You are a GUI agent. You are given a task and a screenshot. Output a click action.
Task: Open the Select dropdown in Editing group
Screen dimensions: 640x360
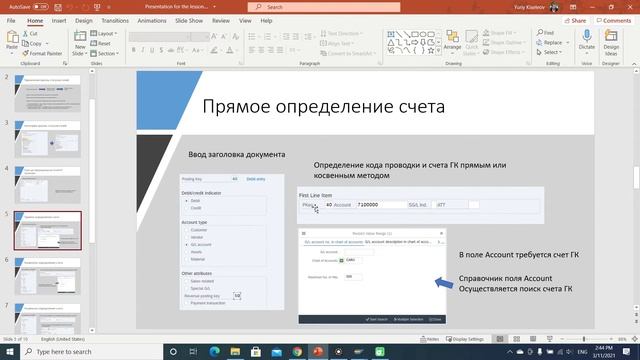click(x=549, y=52)
